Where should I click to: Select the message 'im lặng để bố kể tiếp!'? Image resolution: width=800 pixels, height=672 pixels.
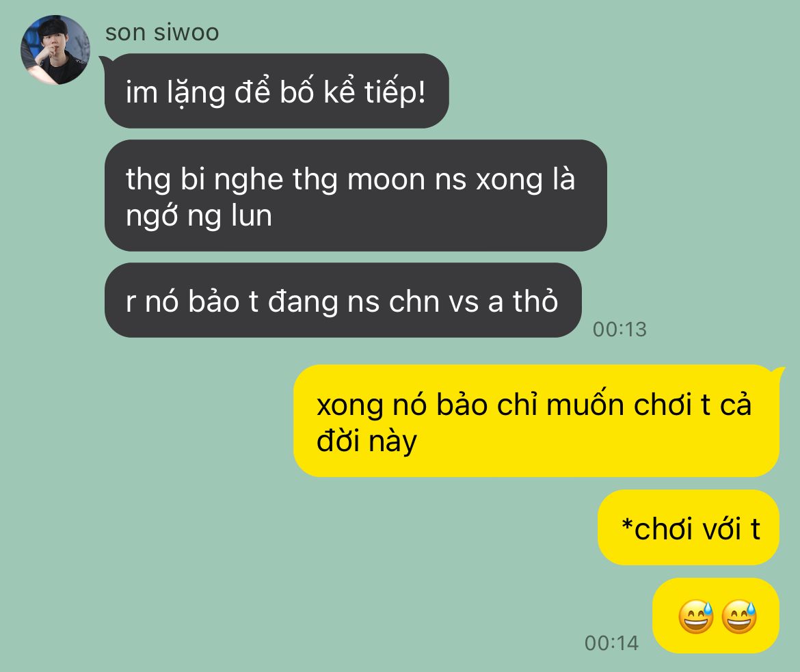(276, 91)
